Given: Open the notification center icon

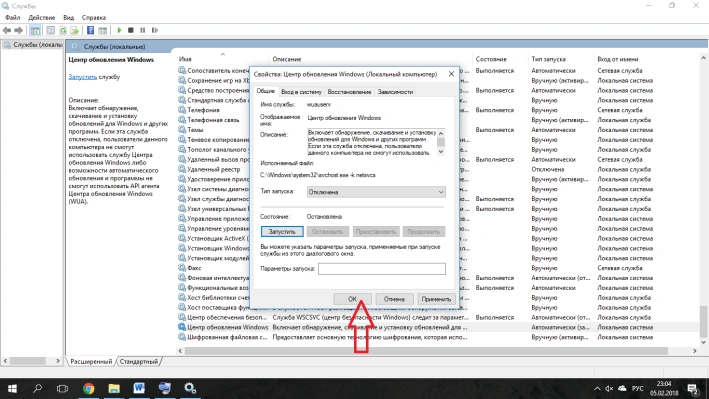Looking at the screenshot, I should pyautogui.click(x=693, y=389).
